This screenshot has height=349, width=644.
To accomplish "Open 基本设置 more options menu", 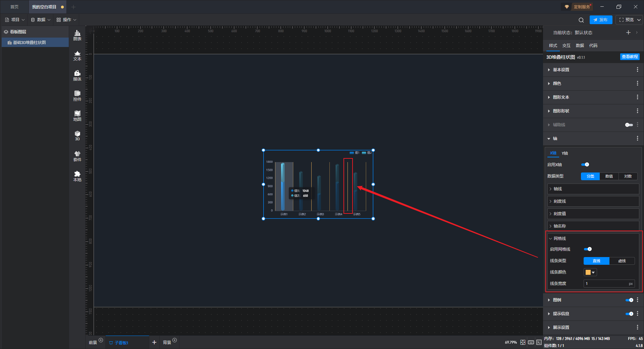I will [x=637, y=69].
